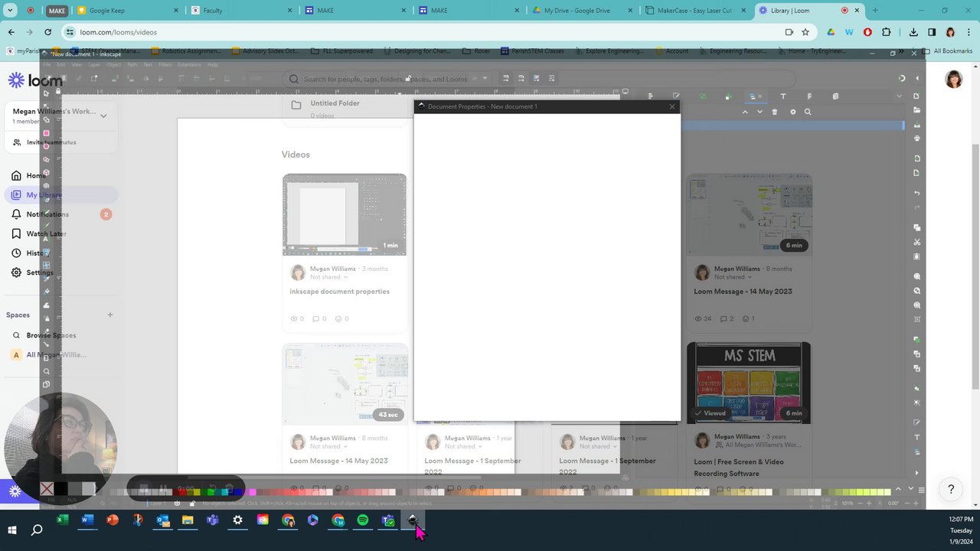The width and height of the screenshot is (980, 551).
Task: Click the Inkscape icon in the taskbar
Action: (413, 520)
